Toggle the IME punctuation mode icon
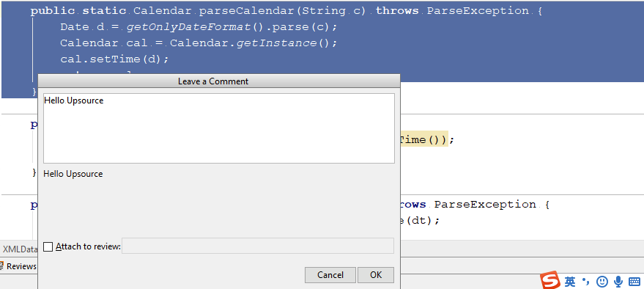The image size is (644, 289). [585, 282]
